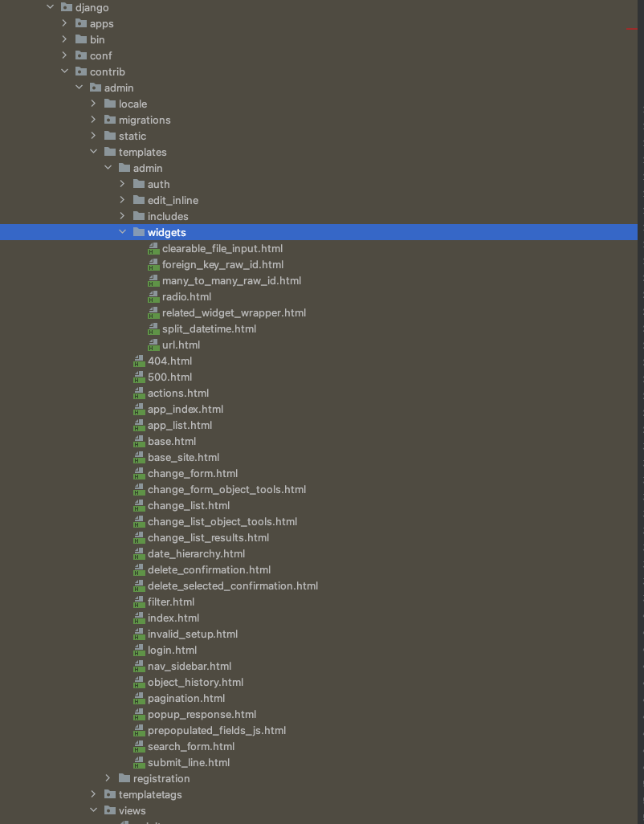Click the HTML icon of actions.html
The height and width of the screenshot is (824, 644).
click(139, 393)
